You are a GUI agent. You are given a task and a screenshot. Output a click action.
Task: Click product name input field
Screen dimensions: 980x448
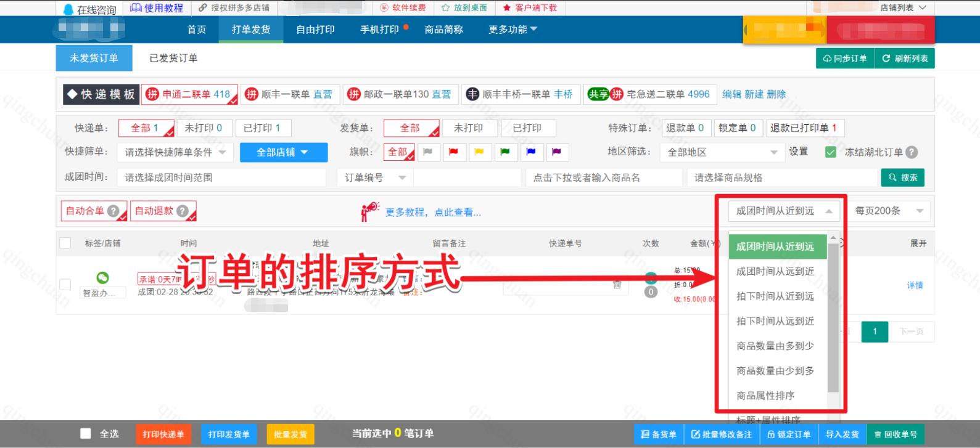pos(604,177)
